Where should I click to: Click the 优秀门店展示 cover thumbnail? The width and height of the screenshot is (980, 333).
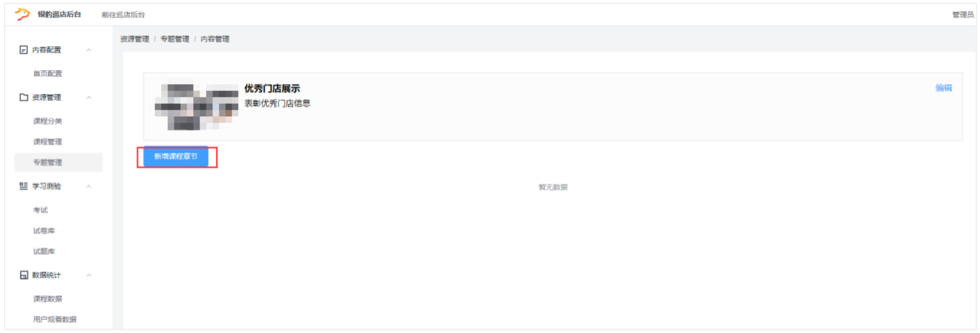[196, 105]
